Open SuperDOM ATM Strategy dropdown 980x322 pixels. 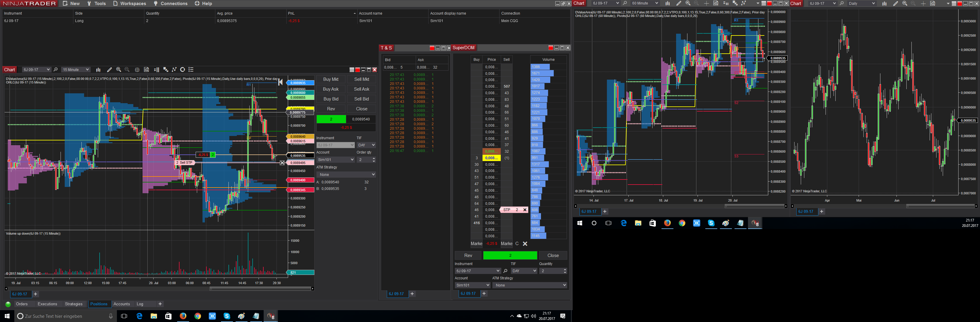point(530,285)
